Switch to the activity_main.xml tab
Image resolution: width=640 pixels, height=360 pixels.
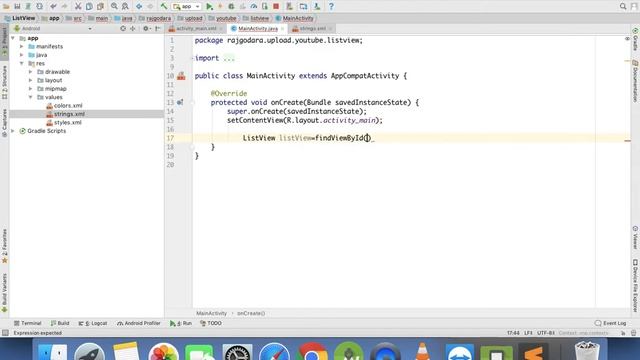tap(196, 29)
